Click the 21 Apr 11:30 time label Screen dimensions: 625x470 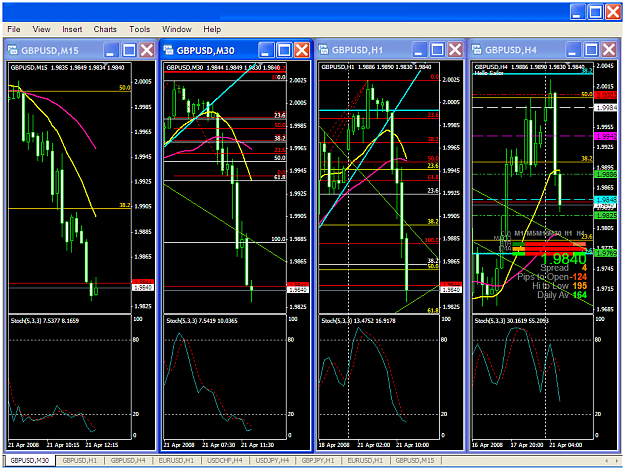[257, 445]
